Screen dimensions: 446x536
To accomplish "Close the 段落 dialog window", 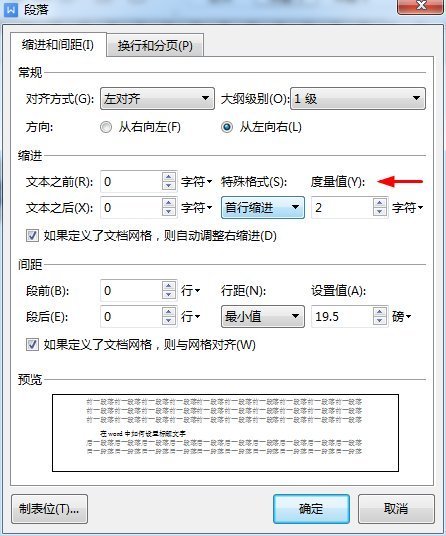I will [x=421, y=7].
